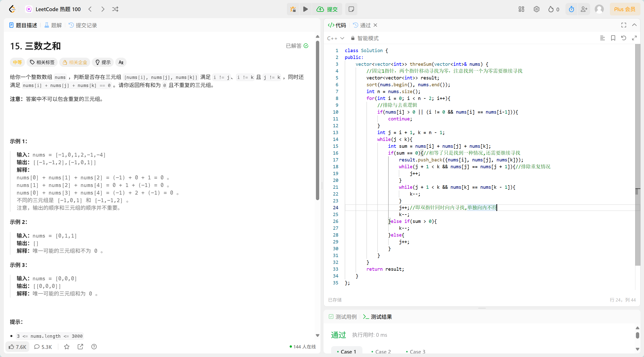This screenshot has height=357, width=644.
Task: Close the 通过 tab
Action: coord(375,25)
